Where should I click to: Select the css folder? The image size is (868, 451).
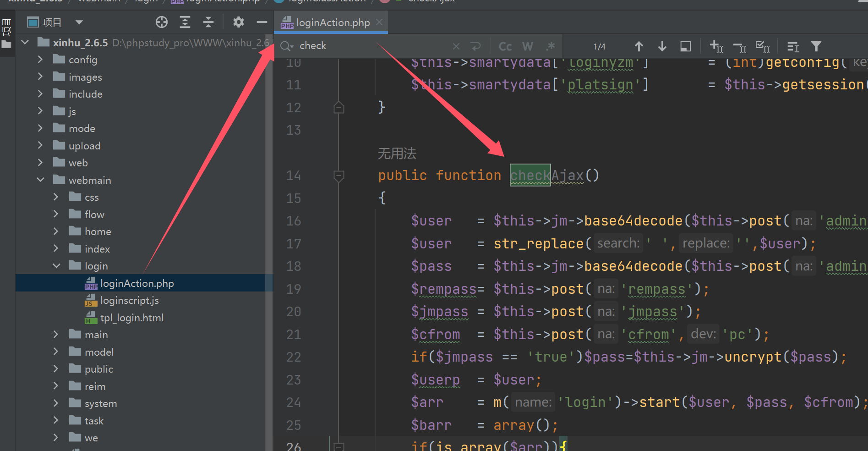[x=92, y=197]
